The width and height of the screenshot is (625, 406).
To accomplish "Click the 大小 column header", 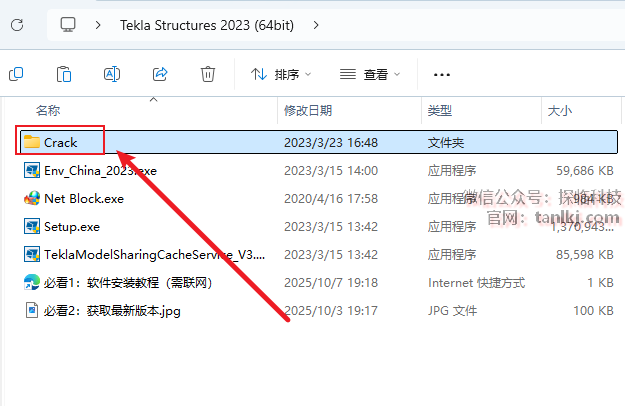I will (x=558, y=110).
